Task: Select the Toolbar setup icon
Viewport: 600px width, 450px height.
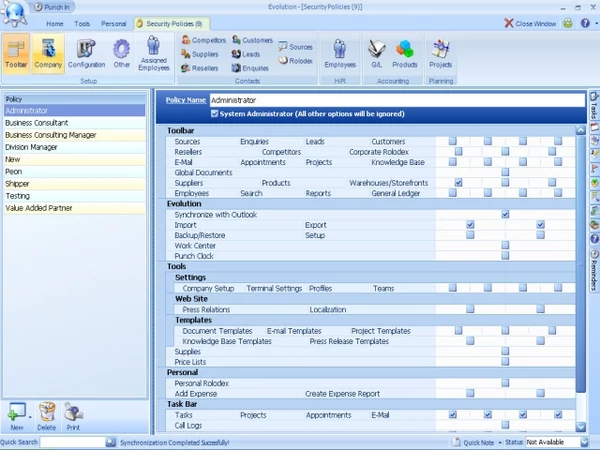Action: coord(16,53)
